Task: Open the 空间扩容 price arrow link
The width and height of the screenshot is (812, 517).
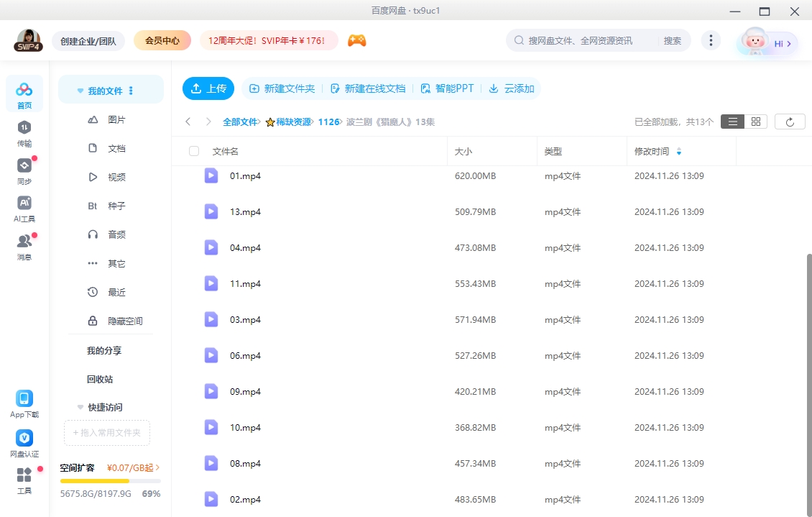Action: pyautogui.click(x=133, y=468)
